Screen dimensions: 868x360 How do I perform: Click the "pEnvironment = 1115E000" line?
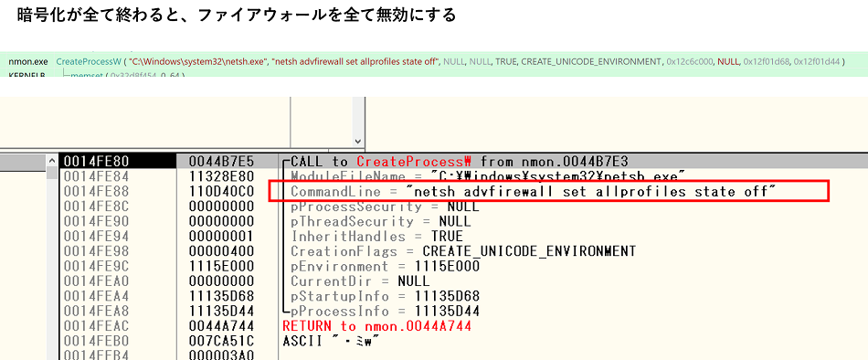point(385,267)
